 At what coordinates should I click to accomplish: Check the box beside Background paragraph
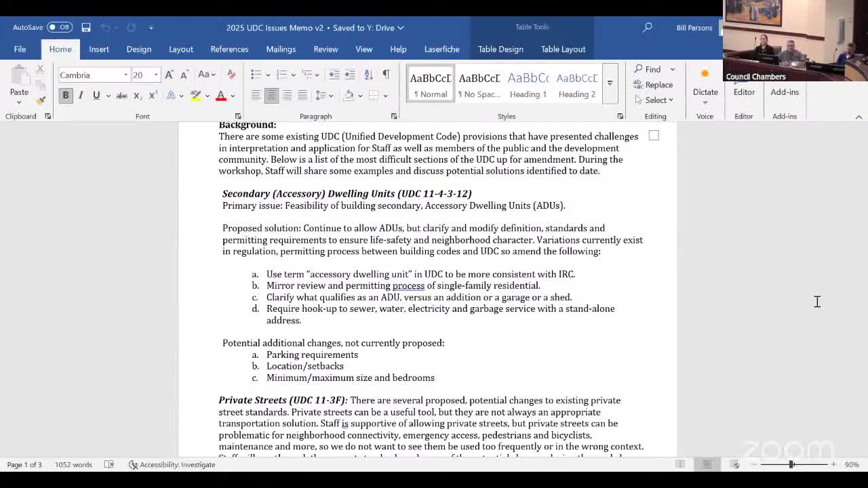pyautogui.click(x=654, y=136)
